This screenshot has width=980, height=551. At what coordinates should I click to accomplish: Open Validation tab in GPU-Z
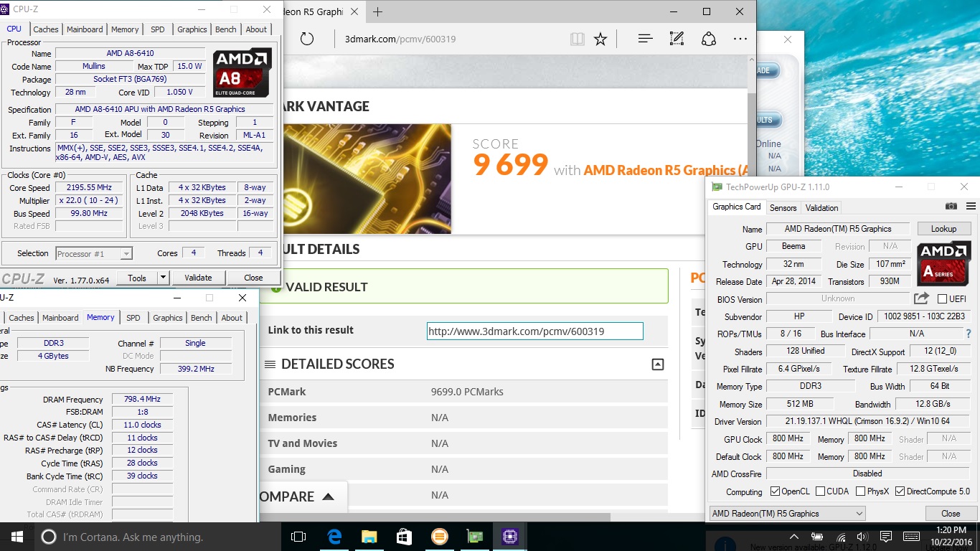[822, 208]
